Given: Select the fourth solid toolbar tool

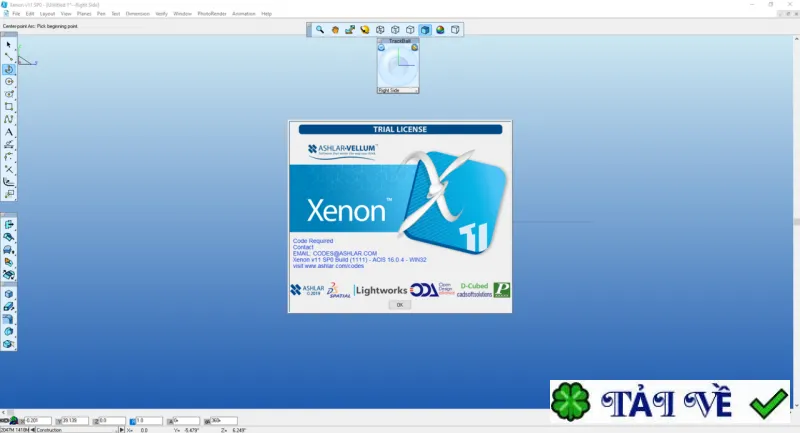Looking at the screenshot, I should pos(9,332).
